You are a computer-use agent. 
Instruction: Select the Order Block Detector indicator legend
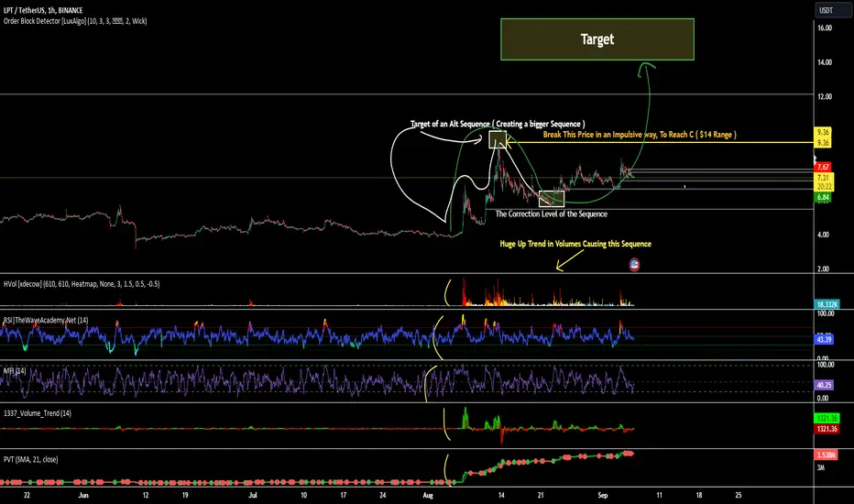point(75,21)
